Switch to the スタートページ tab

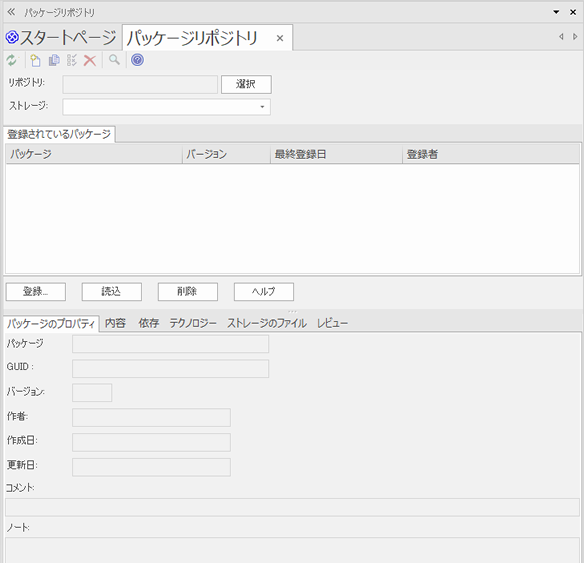(61, 38)
